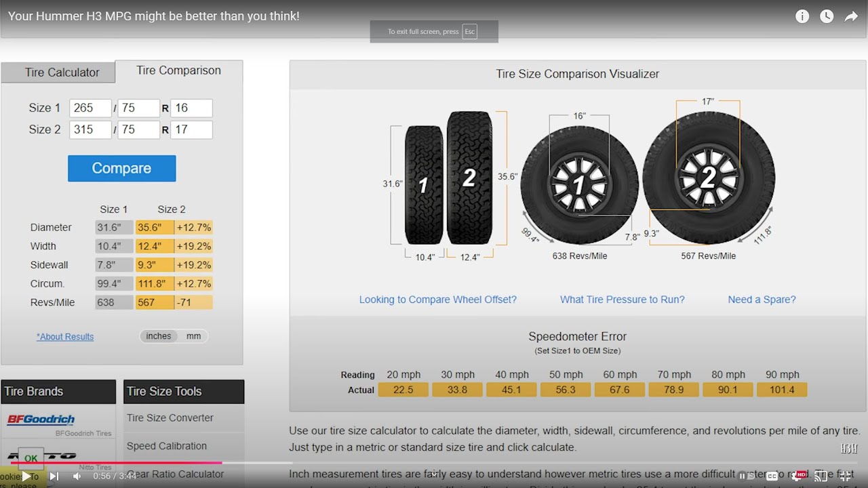Screen dimensions: 868x488
Task: Edit Size 2 aspect ratio field
Action: pos(138,129)
